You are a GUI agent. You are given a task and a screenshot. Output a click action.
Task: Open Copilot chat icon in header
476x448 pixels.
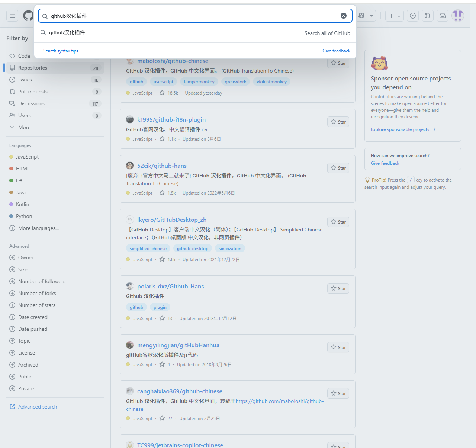361,16
